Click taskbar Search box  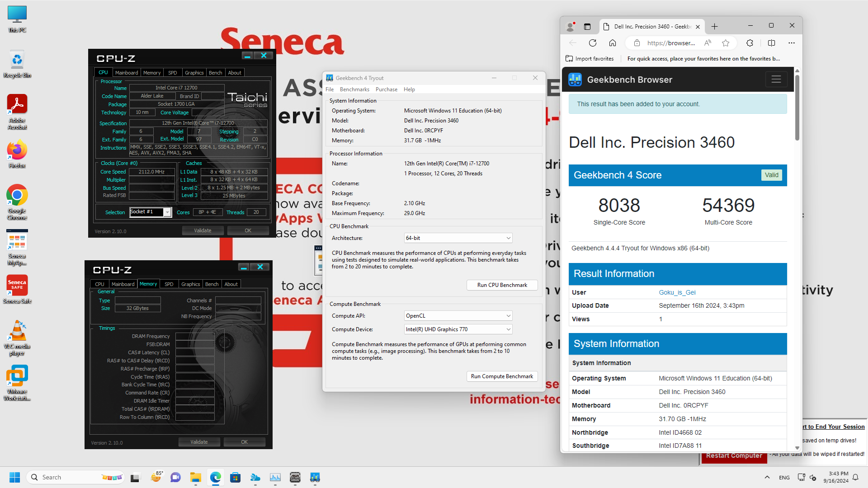pos(75,477)
